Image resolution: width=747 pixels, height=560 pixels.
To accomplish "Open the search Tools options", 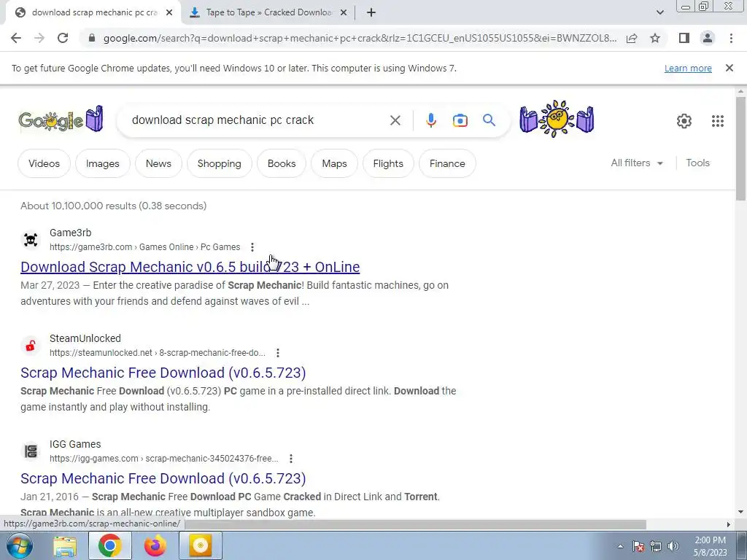I will (697, 163).
